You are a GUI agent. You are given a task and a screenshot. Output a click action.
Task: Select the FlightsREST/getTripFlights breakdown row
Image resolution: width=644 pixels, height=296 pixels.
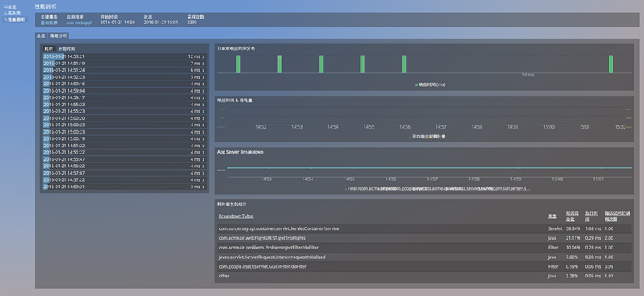[x=424, y=238]
